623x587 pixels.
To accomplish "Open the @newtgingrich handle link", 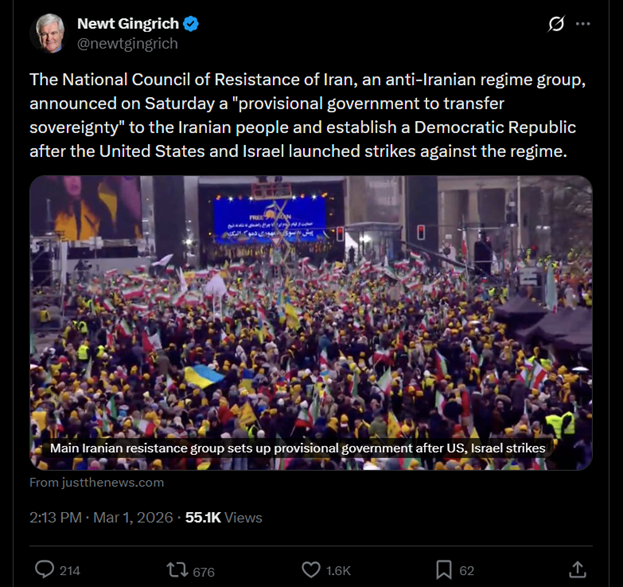I will tap(128, 43).
